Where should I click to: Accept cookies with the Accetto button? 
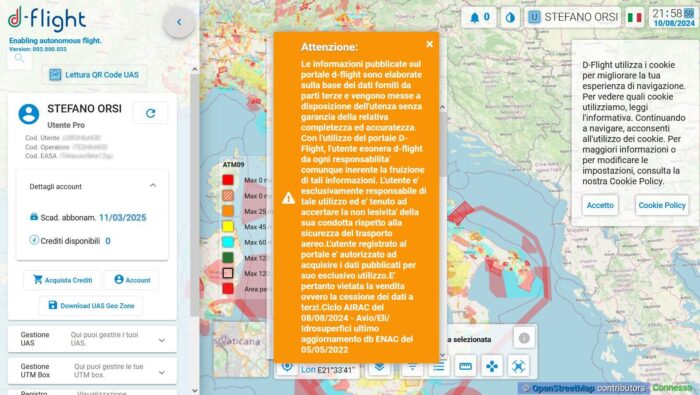pyautogui.click(x=600, y=205)
